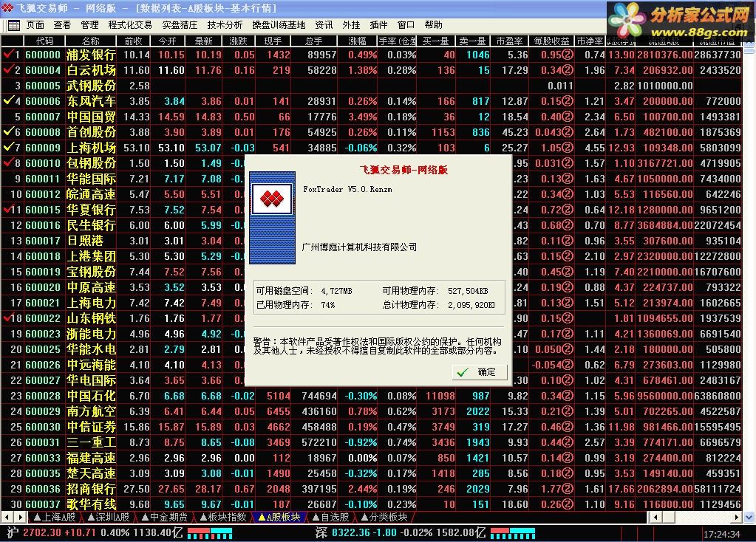The height and width of the screenshot is (542, 756).
Task: Click the 8322.36 Shenzhen index value
Action: point(351,533)
